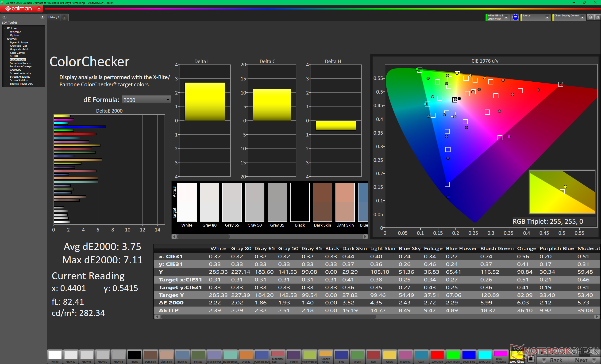Open the Calman main menu
Screen dimensions: 601x364
(x=21, y=9)
